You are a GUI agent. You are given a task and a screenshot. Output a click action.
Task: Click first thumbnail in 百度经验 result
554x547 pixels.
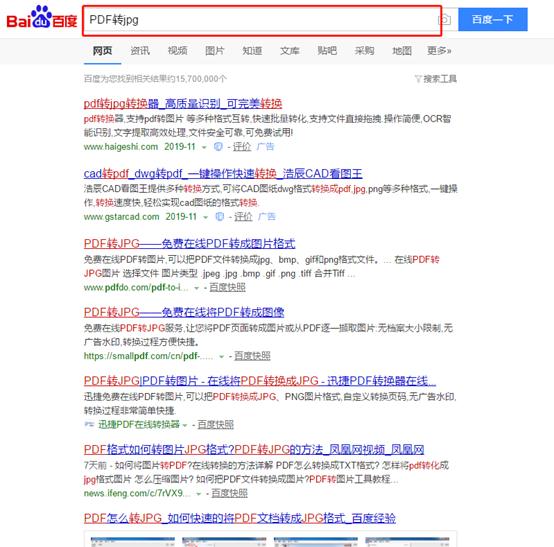(x=133, y=542)
